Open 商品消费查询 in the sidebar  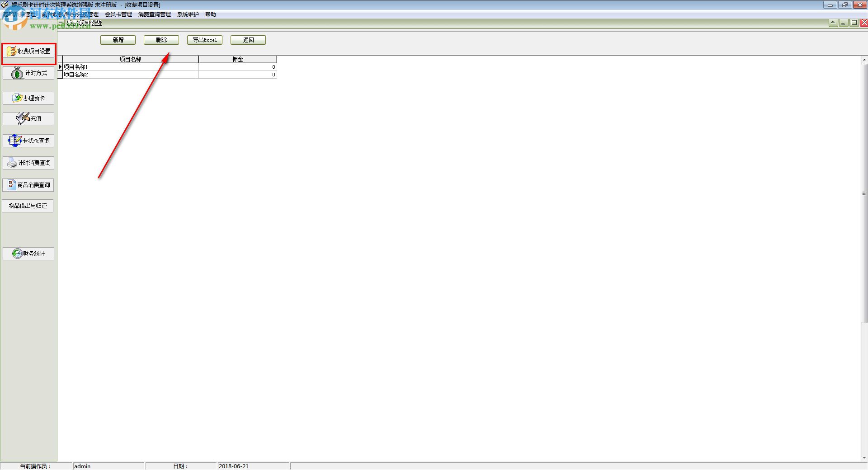click(28, 185)
